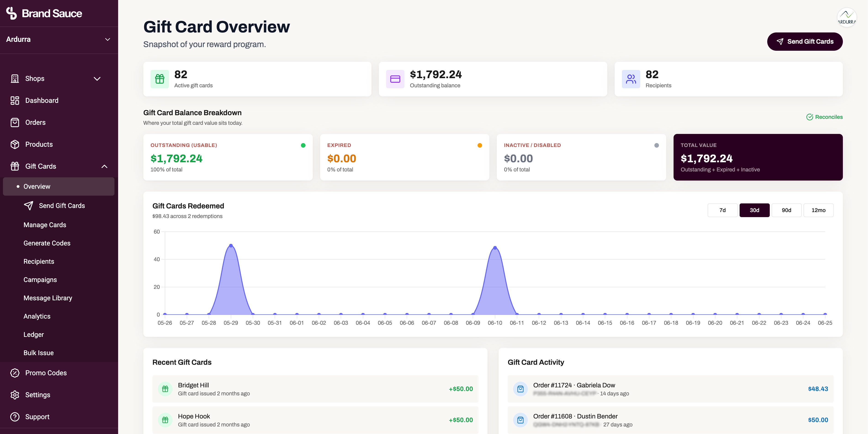The image size is (868, 434).
Task: Open Ledger in sidebar
Action: tap(34, 334)
